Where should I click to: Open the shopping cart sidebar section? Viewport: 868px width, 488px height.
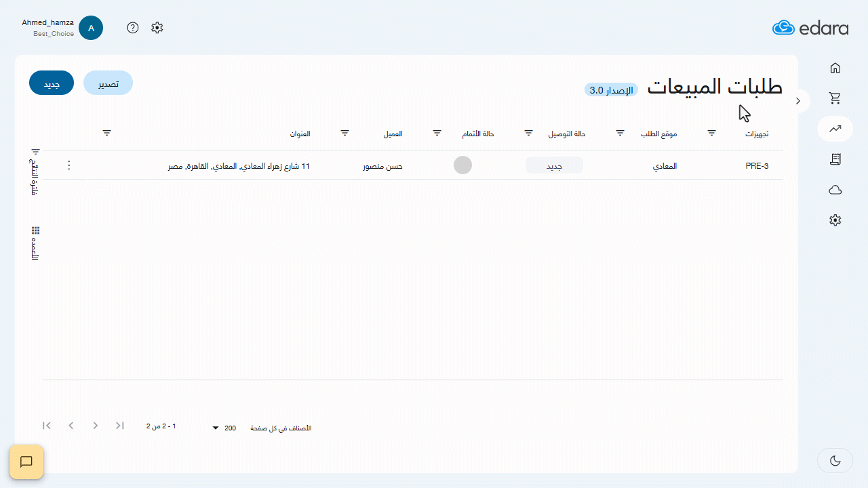[x=835, y=98]
